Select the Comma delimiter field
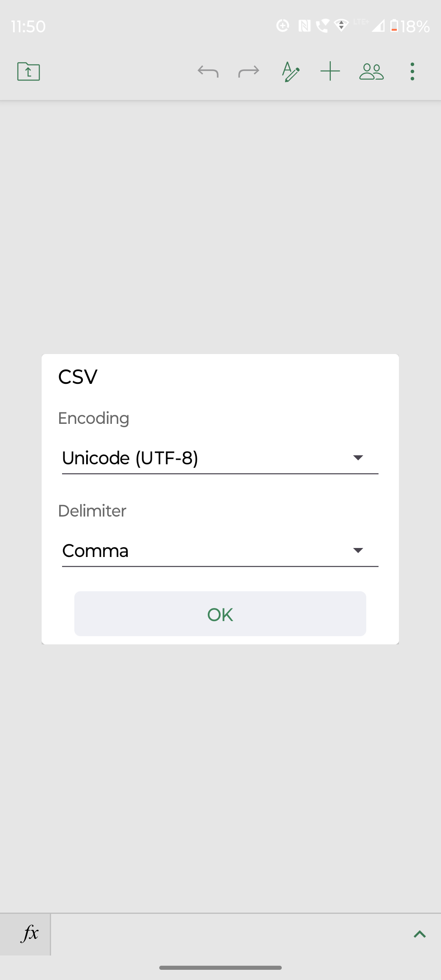 tap(220, 551)
